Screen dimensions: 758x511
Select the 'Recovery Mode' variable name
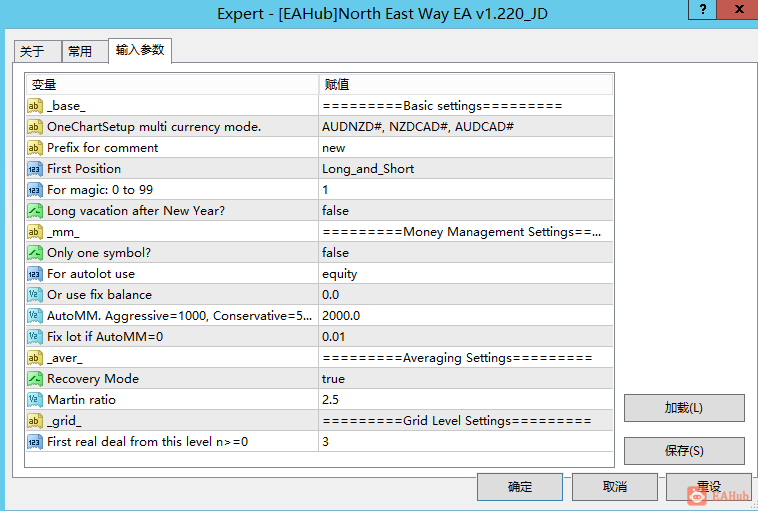pos(93,379)
